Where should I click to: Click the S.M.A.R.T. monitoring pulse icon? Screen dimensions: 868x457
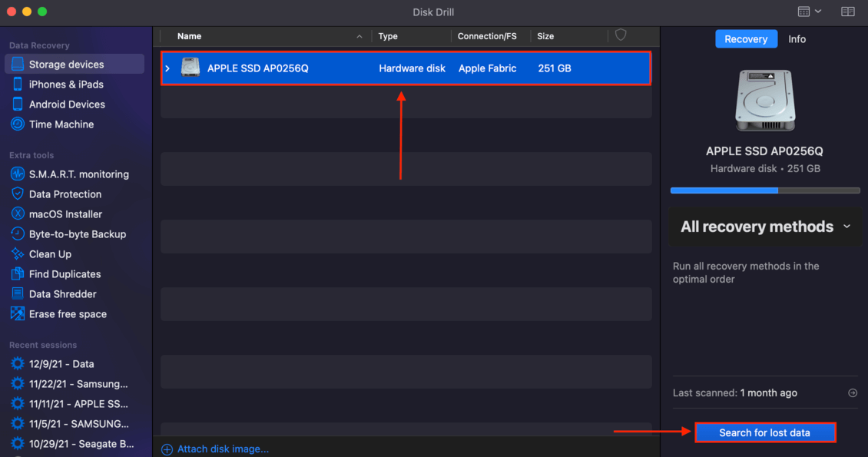[x=18, y=174]
